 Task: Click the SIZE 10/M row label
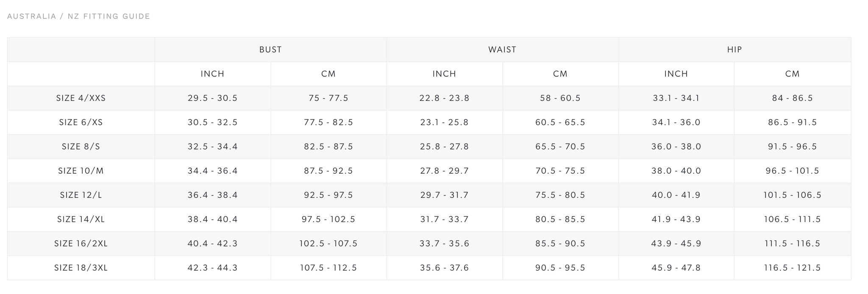[81, 171]
